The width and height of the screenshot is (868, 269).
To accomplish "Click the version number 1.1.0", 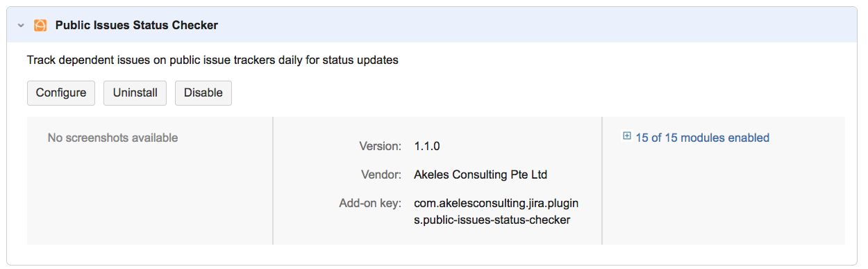I will click(427, 146).
